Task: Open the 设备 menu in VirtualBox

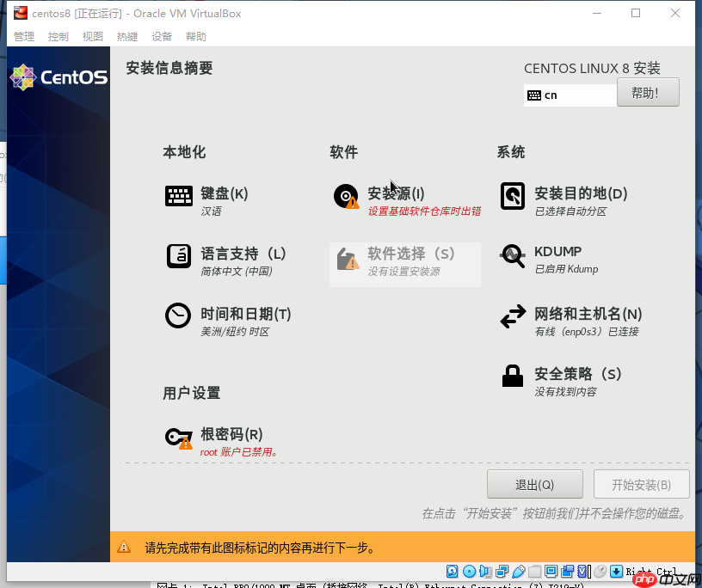Action: (162, 36)
